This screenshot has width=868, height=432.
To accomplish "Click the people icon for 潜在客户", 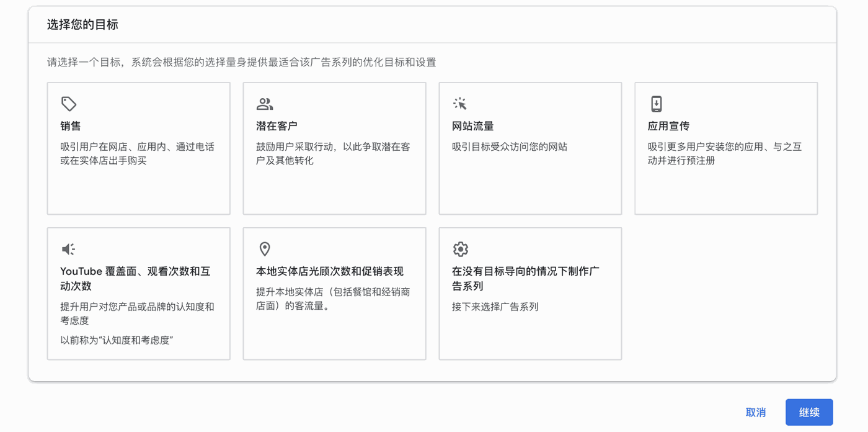I will pyautogui.click(x=265, y=104).
